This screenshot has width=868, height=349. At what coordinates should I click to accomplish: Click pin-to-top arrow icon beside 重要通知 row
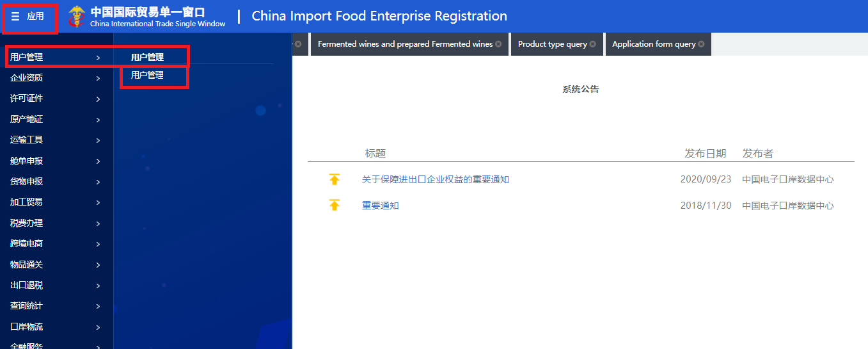[334, 206]
